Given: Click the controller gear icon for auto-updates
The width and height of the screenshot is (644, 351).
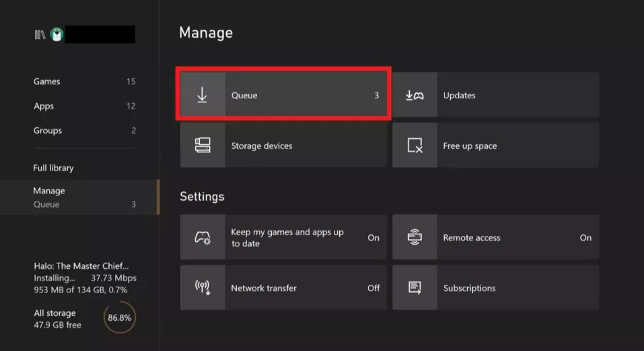Looking at the screenshot, I should (x=203, y=238).
